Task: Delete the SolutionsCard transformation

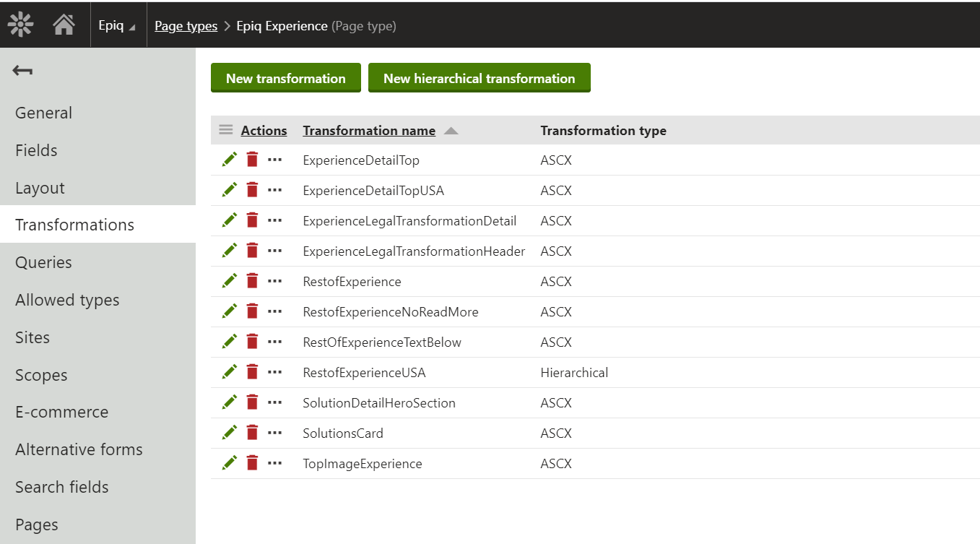Action: click(x=252, y=433)
